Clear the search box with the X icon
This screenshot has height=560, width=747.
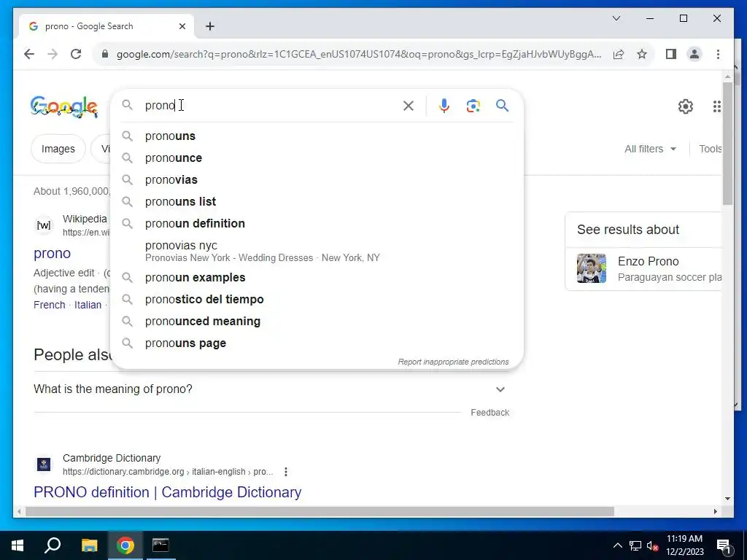409,106
